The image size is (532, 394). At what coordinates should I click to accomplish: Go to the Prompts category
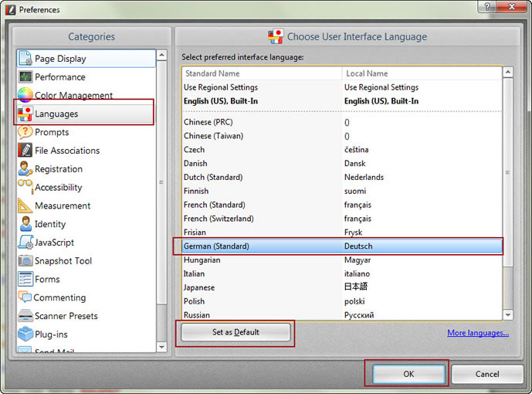(x=86, y=132)
